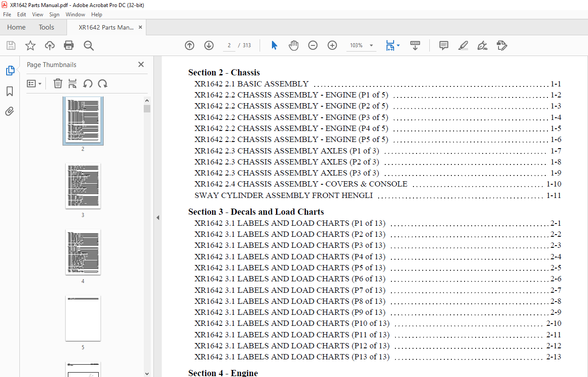Open thumbnail options dropdown menu
Viewport: 588px width, 377px height.
34,83
